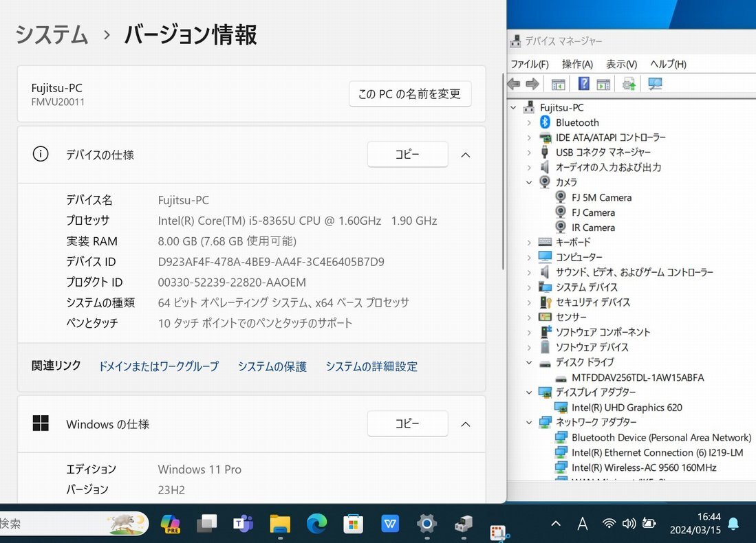This screenshot has height=543, width=756.
Task: Copy Windows specifications with コピー button
Action: 407,423
